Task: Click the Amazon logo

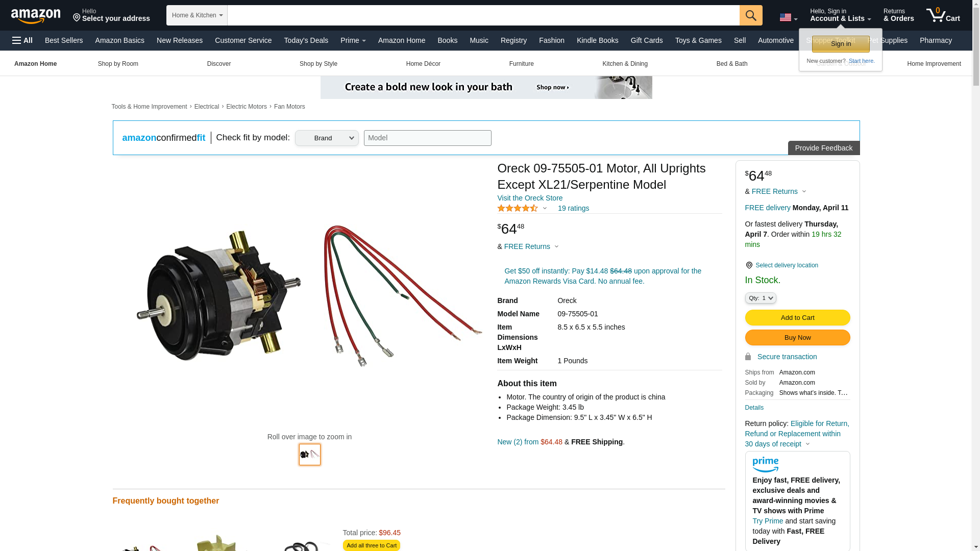Action: (36, 16)
